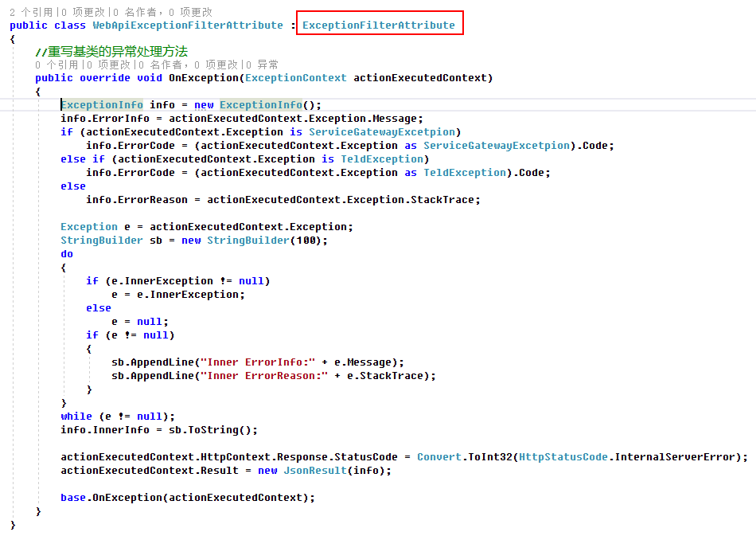The height and width of the screenshot is (536, 756).
Task: Click "as TeldException).Code" cast expression
Action: [x=474, y=173]
